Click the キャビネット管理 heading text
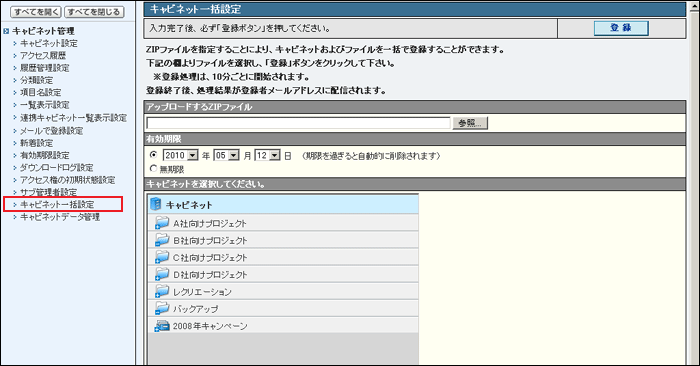This screenshot has height=366, width=700. 43,31
